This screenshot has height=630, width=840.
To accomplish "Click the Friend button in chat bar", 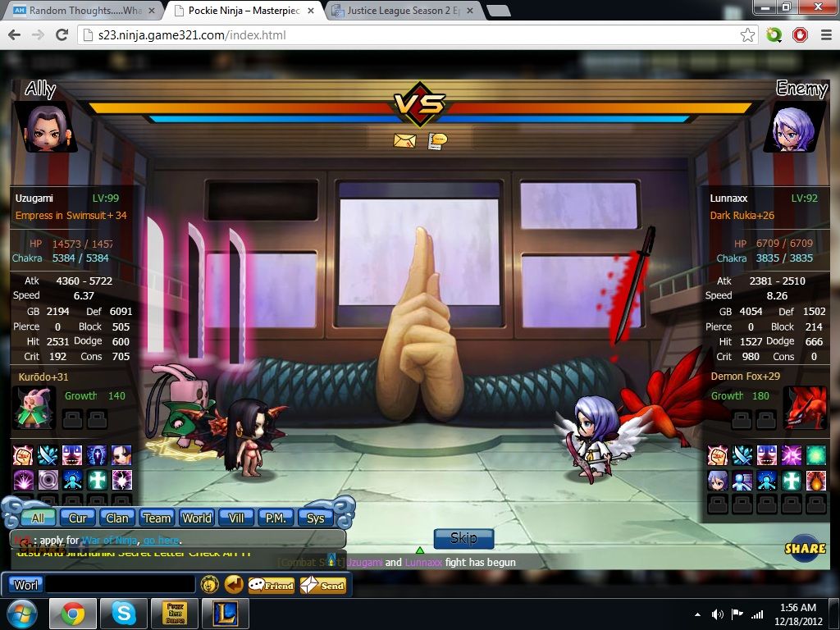I will [272, 585].
